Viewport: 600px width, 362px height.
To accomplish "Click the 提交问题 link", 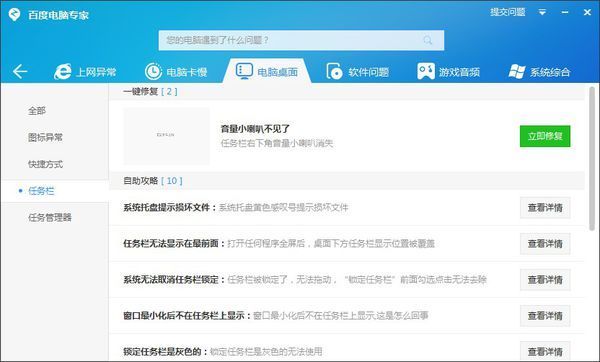I will (x=508, y=12).
